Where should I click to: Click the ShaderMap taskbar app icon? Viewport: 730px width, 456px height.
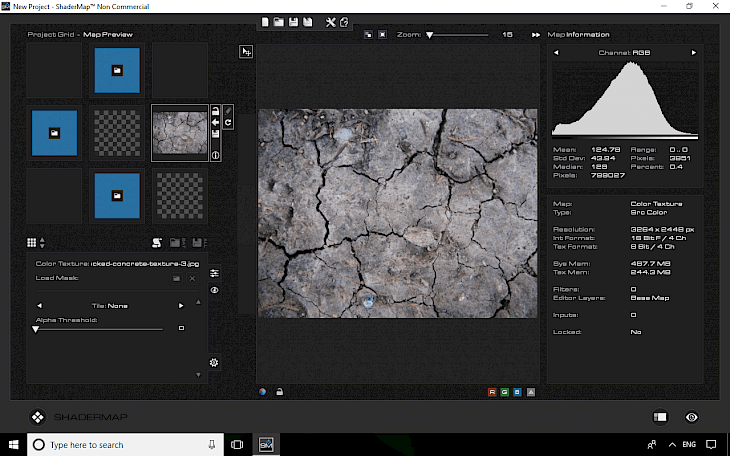[266, 444]
